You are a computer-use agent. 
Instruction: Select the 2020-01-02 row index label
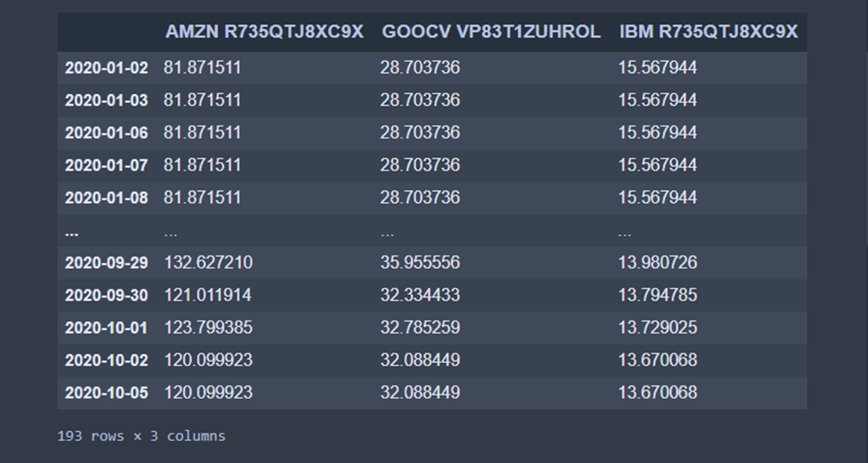pos(106,68)
